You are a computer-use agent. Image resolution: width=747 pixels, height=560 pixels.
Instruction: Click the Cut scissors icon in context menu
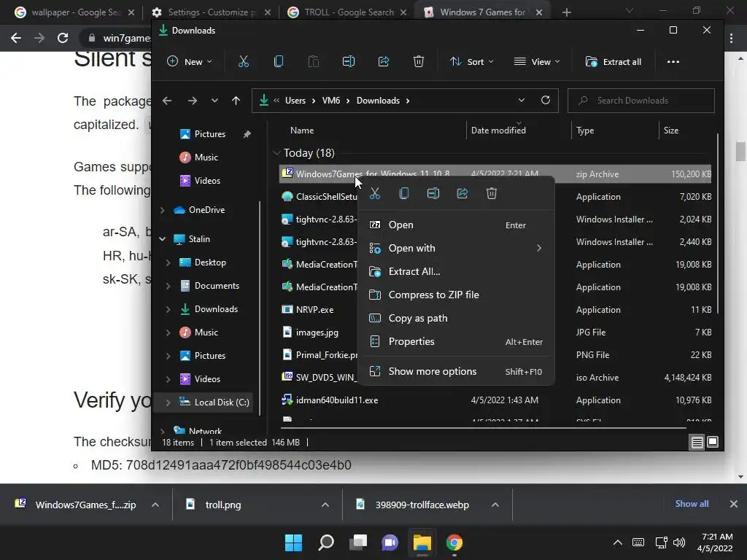(x=375, y=193)
